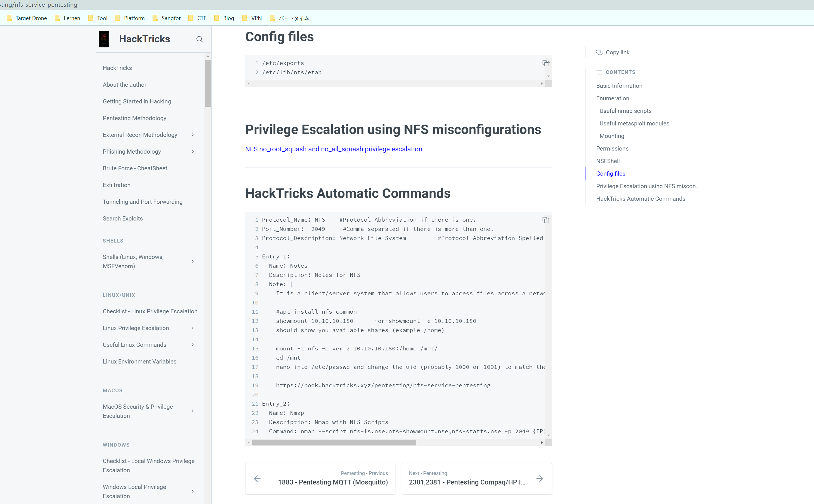Open the Lernen bookmark folder
This screenshot has height=504, width=814.
click(x=67, y=18)
